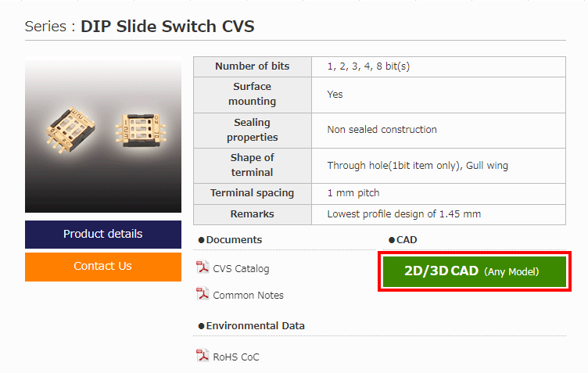This screenshot has height=373, width=588.
Task: Click the CAD section heading
Action: [403, 240]
